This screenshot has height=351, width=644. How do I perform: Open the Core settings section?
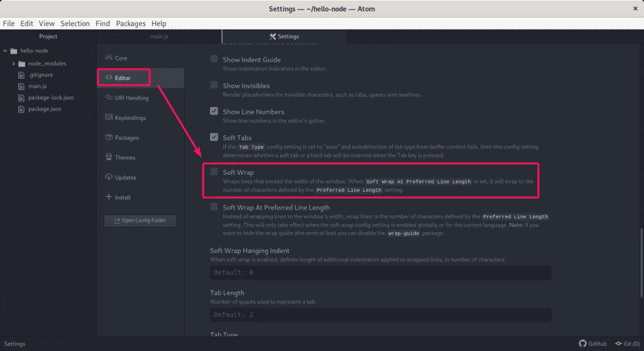140,58
